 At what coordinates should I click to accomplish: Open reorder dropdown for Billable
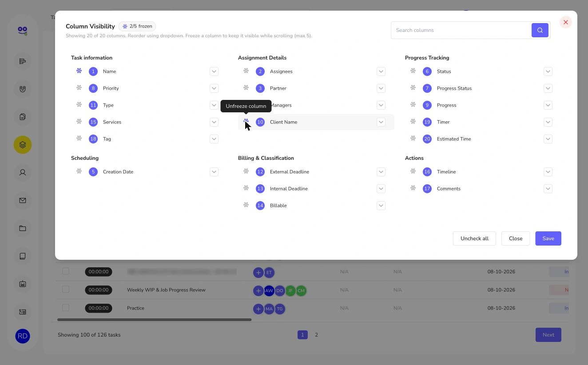pos(381,206)
